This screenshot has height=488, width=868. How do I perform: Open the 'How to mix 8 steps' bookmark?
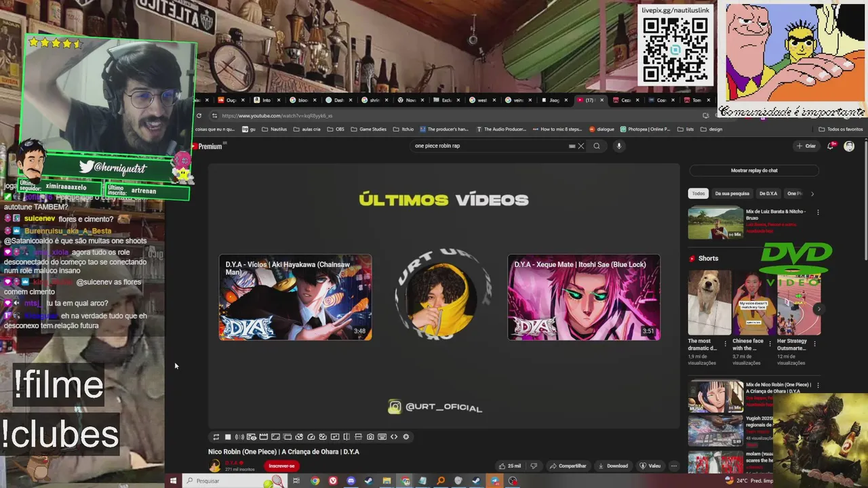tap(557, 129)
